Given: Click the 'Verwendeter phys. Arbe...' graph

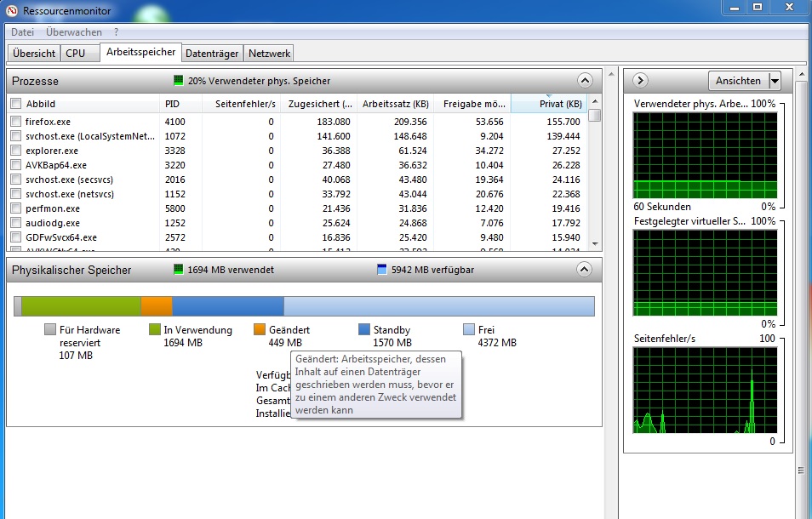Looking at the screenshot, I should [705, 155].
